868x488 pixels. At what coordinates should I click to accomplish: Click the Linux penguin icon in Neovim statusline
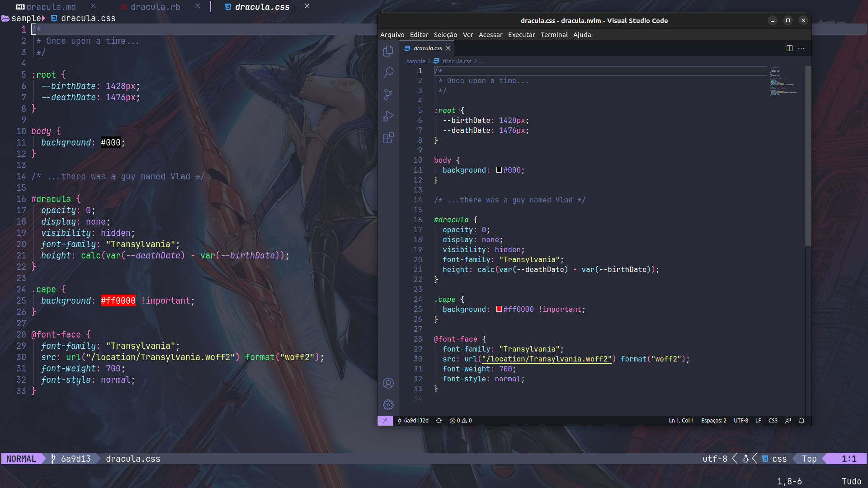point(745,459)
